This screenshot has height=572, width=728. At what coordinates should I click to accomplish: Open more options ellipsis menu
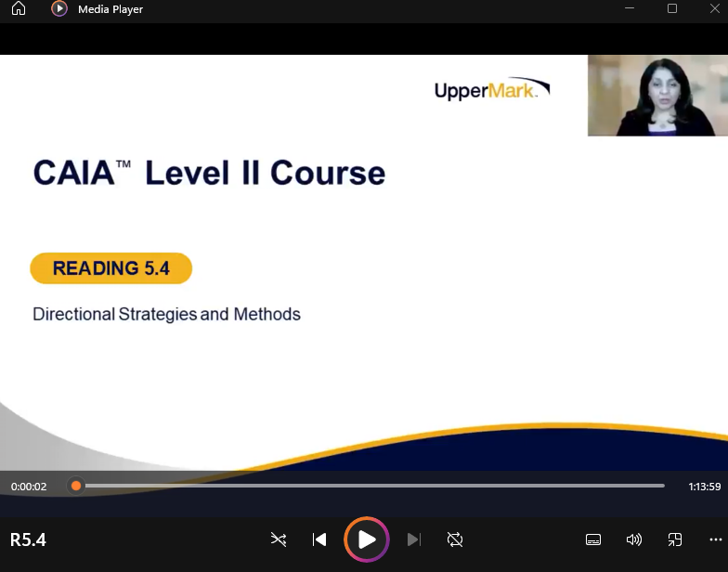pyautogui.click(x=716, y=539)
